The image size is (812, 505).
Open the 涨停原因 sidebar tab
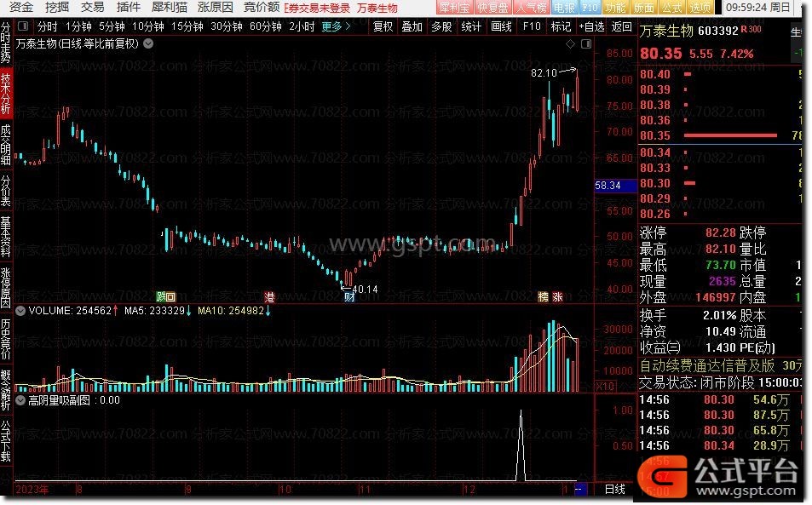point(6,287)
